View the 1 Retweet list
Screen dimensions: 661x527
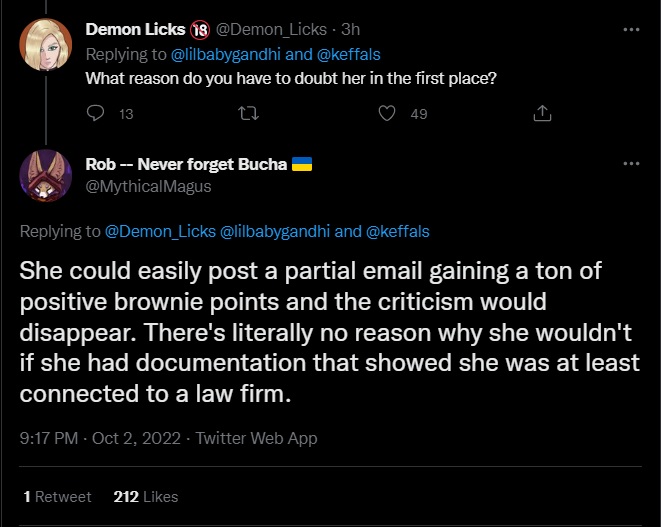(57, 496)
